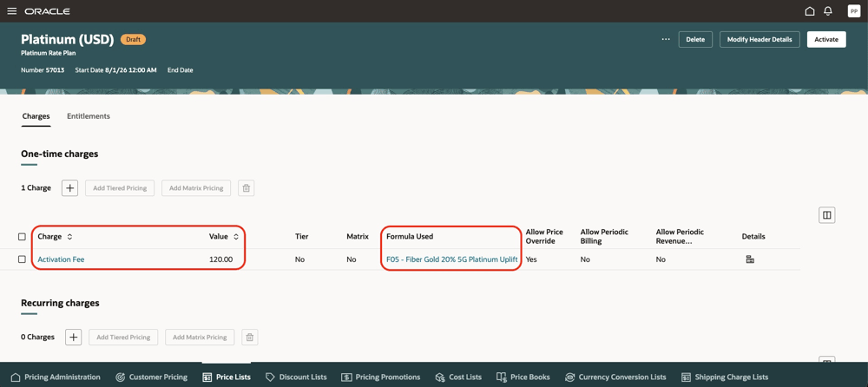This screenshot has width=868, height=387.
Task: Click the Tier column header
Action: [302, 236]
